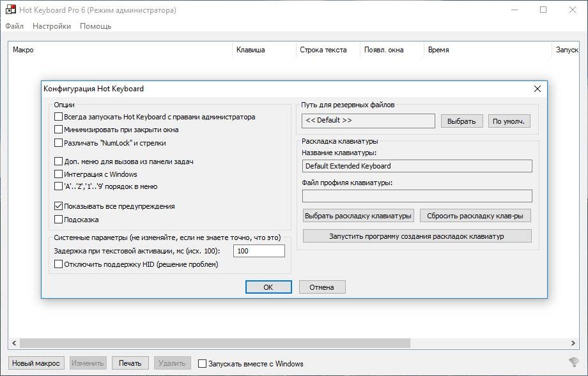Check 'A'..'Z','1'..'9' порядок в меню
The height and width of the screenshot is (376, 588).
(58, 186)
